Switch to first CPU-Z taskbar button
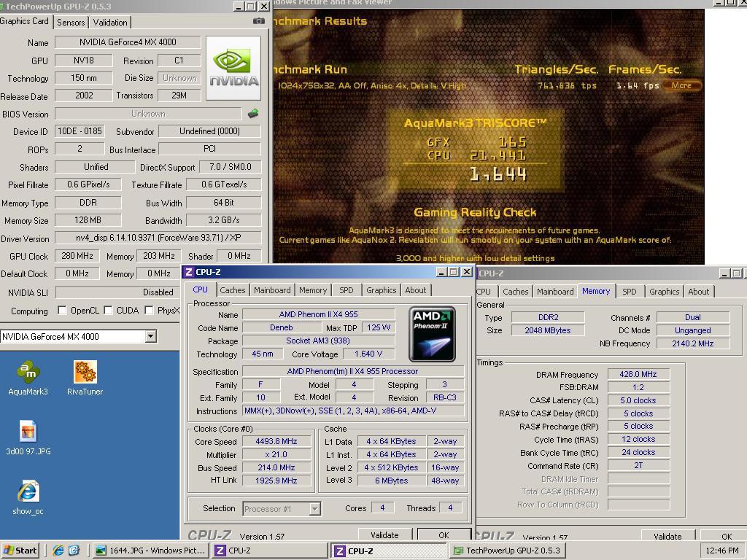Screen dimensions: 747x560 (270, 551)
